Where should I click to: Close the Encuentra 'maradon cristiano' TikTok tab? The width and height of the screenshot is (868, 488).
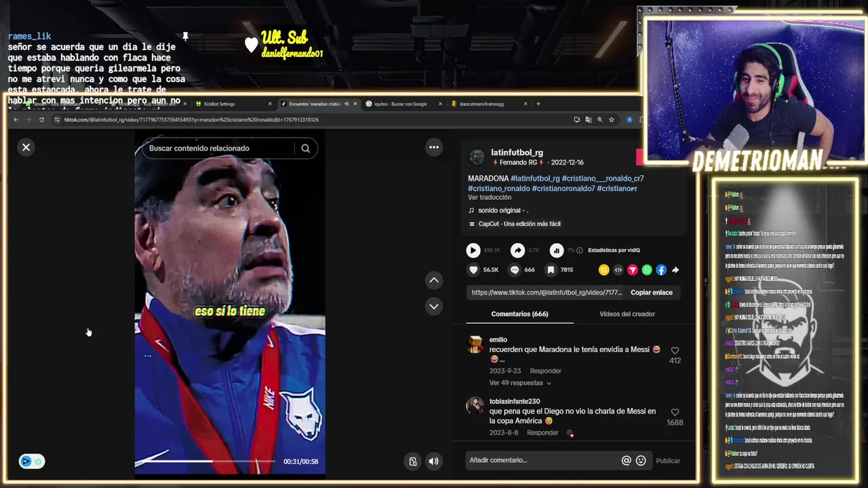pyautogui.click(x=355, y=104)
